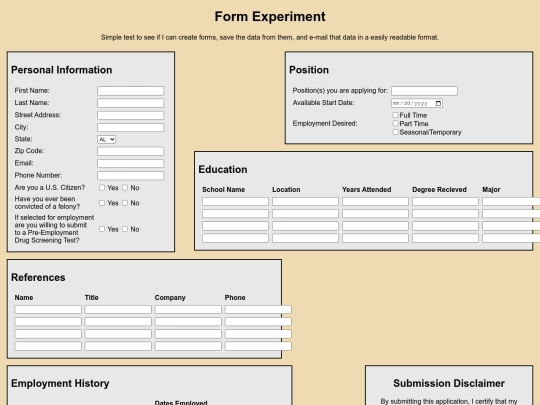Select the last row School Name field
The height and width of the screenshot is (405, 540).
(x=235, y=238)
